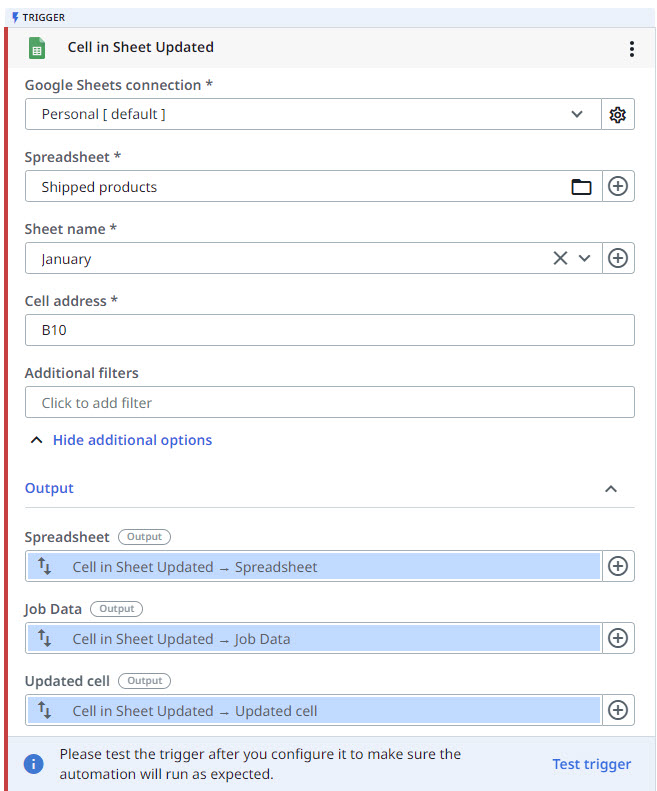Clear the January sheet name selection
Viewport: 657px width, 791px height.
tap(560, 259)
